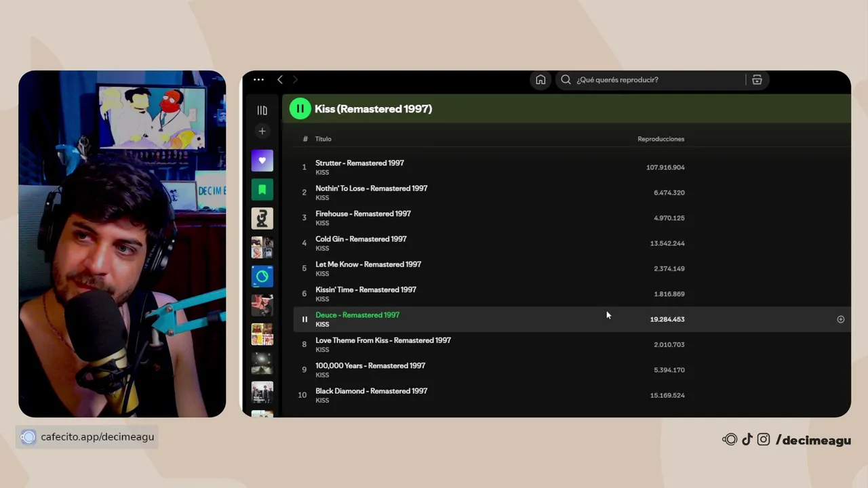Click play count 19.284.453

coord(667,319)
